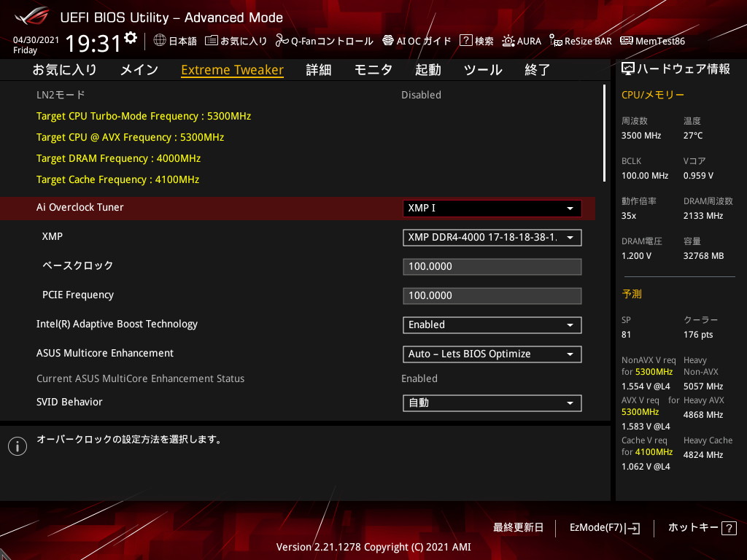Click Target CPU Turbo-Mode Frequency text
Image resolution: width=747 pixels, height=560 pixels.
coord(144,116)
